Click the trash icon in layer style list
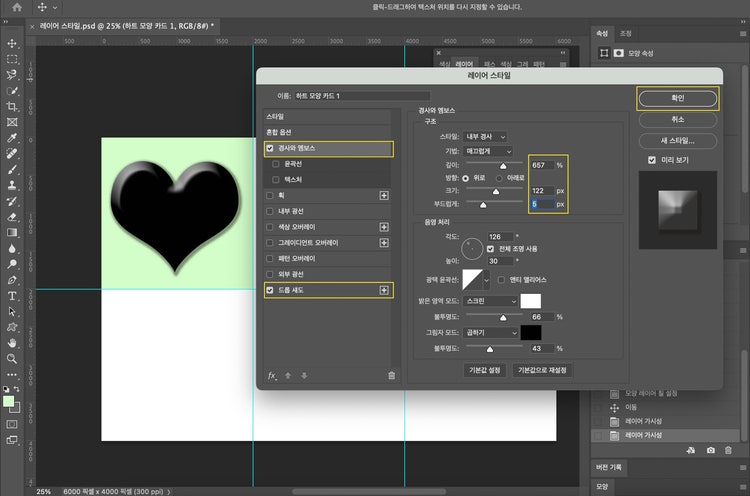The width and height of the screenshot is (750, 496). (391, 375)
